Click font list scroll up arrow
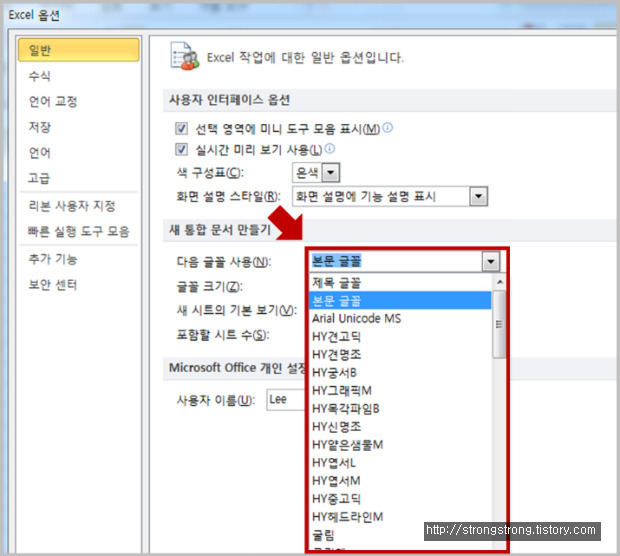This screenshot has height=556, width=620. pos(499,282)
